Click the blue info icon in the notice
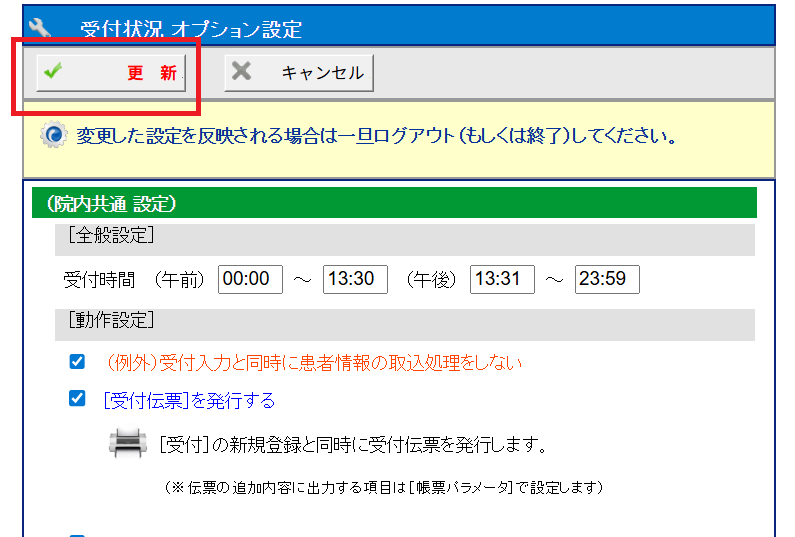795x537 pixels. click(55, 135)
